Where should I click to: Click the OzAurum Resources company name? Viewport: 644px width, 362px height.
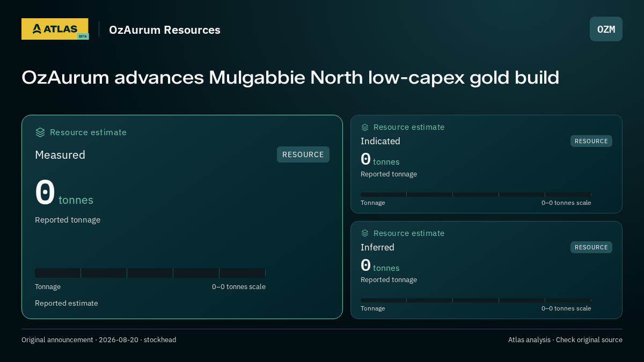[165, 29]
